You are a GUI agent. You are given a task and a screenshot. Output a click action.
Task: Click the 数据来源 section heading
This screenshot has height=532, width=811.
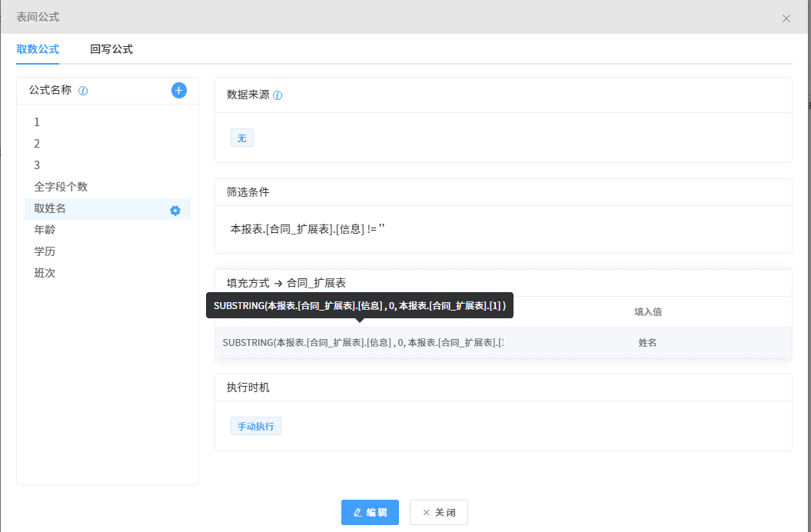point(248,95)
